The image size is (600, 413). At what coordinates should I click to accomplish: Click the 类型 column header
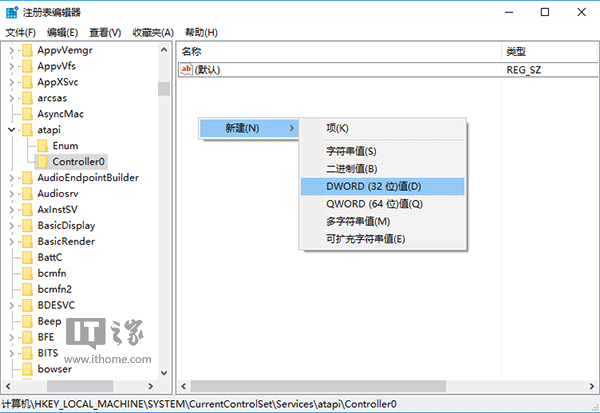click(x=516, y=51)
